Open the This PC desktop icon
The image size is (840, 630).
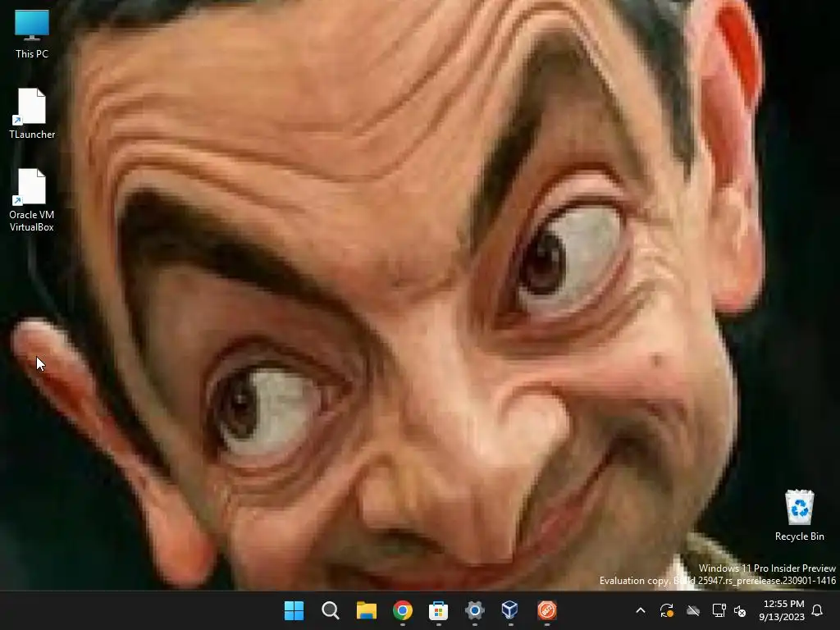click(32, 34)
